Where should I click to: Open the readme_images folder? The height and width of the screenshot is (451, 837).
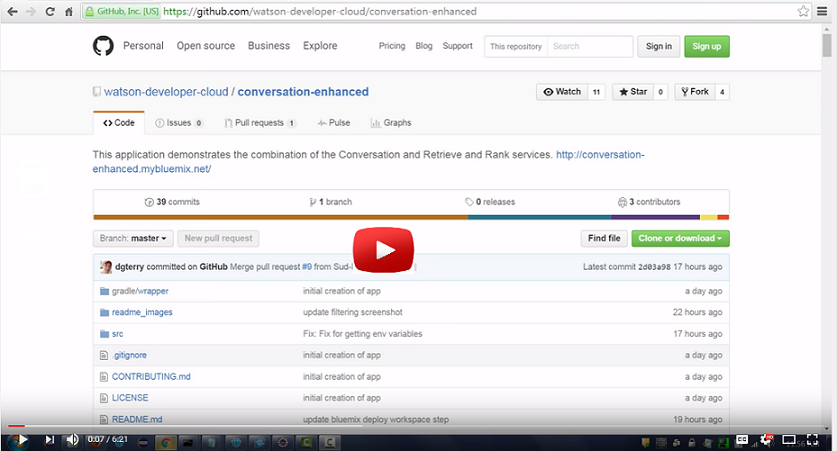[x=142, y=312]
